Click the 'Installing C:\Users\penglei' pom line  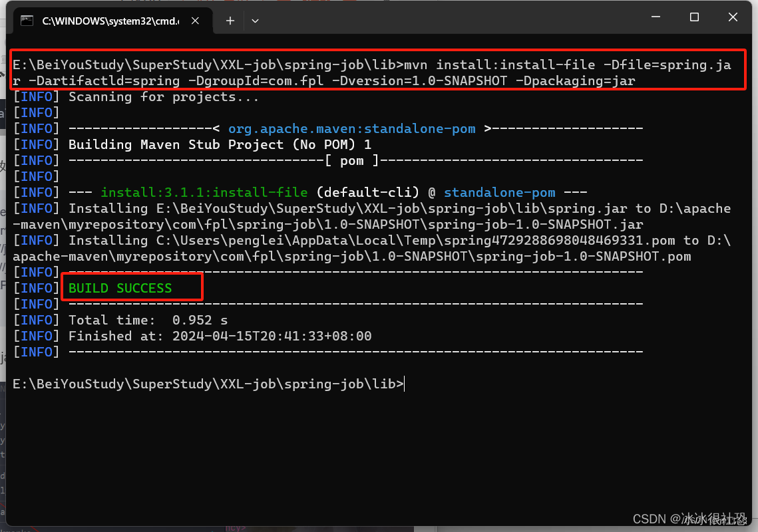click(372, 240)
